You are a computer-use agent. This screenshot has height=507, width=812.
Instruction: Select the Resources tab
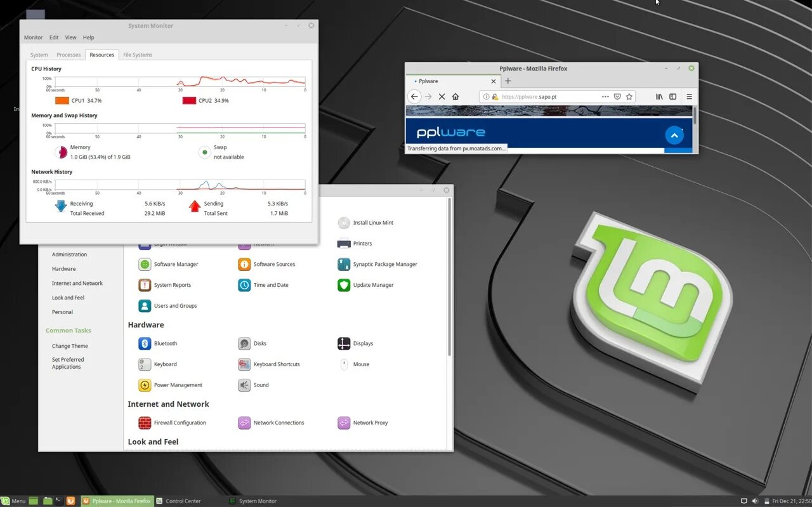(x=101, y=55)
